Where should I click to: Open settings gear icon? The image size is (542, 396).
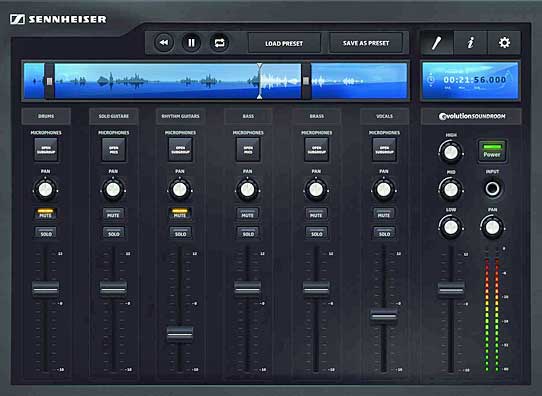[504, 43]
